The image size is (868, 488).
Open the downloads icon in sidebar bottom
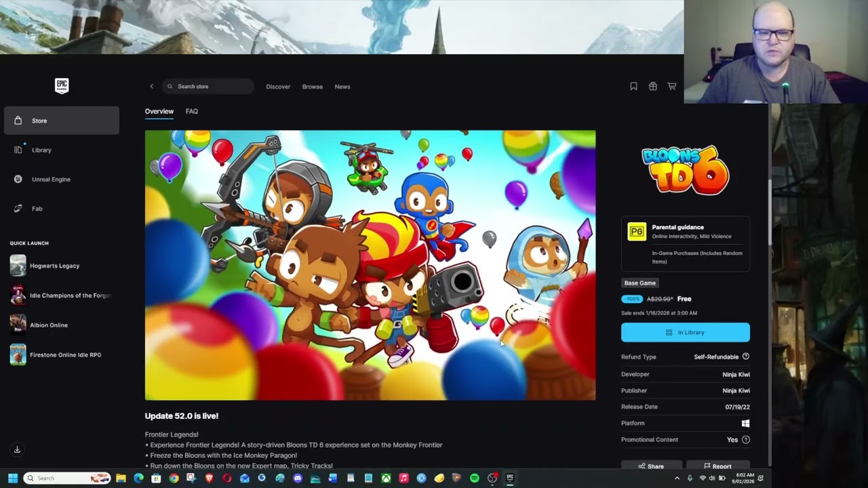click(18, 449)
